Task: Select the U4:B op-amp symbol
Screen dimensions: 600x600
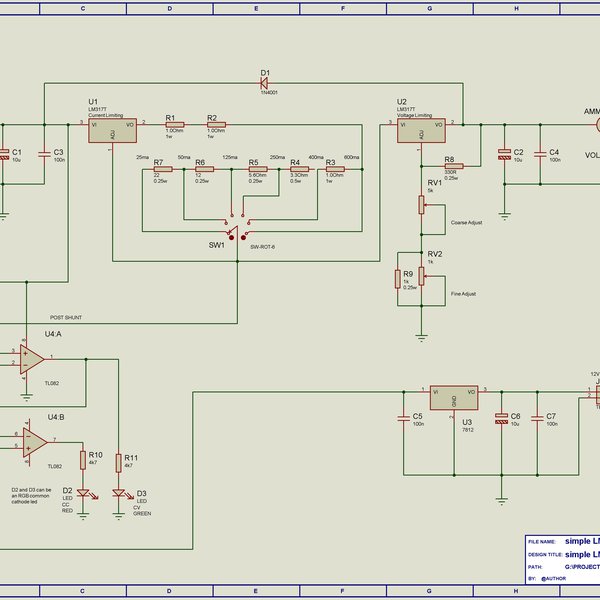Action: [35, 442]
